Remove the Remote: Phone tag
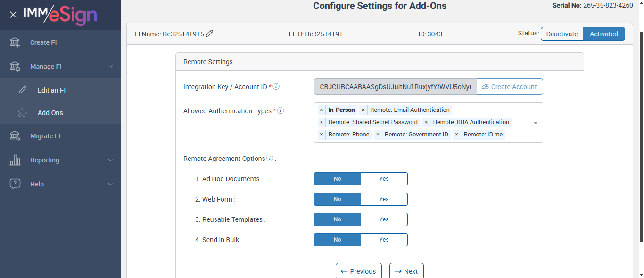The height and width of the screenshot is (278, 644). point(322,135)
